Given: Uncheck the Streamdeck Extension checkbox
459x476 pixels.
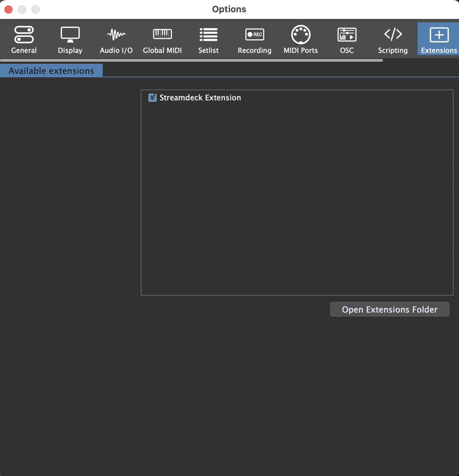Looking at the screenshot, I should (x=152, y=98).
